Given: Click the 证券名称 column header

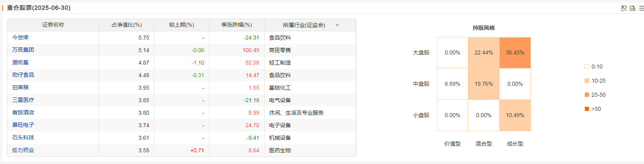Looking at the screenshot, I should coord(53,25).
